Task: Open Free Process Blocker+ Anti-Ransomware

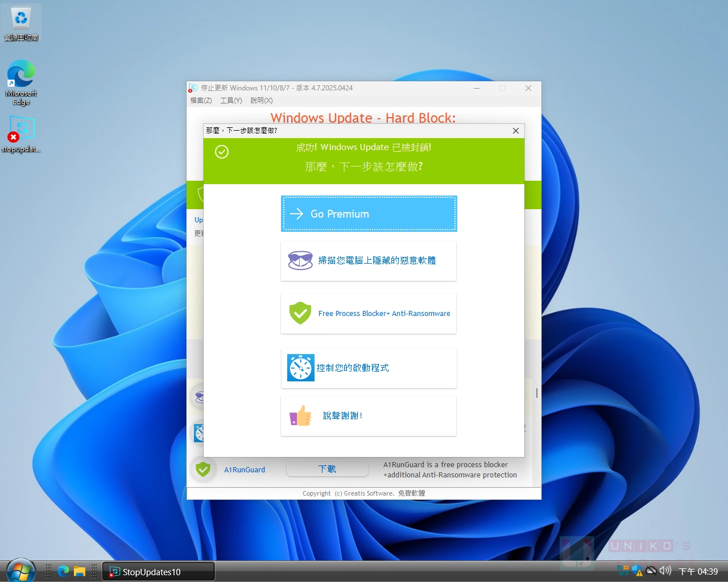Action: coord(369,314)
